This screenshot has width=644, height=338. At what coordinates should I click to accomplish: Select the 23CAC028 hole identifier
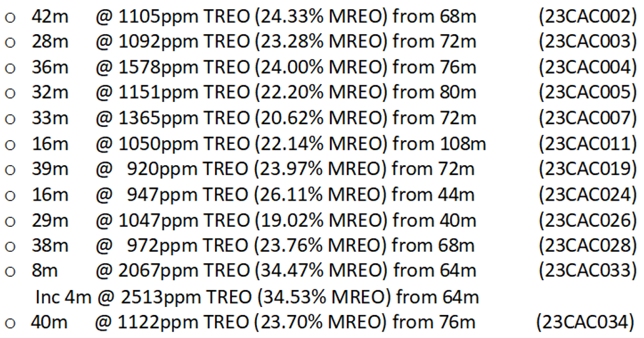587,246
